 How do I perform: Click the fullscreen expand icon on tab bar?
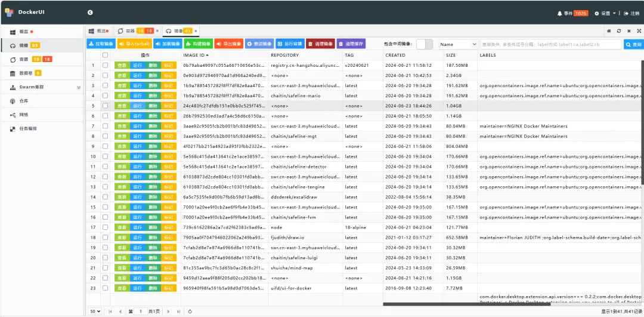click(x=639, y=31)
